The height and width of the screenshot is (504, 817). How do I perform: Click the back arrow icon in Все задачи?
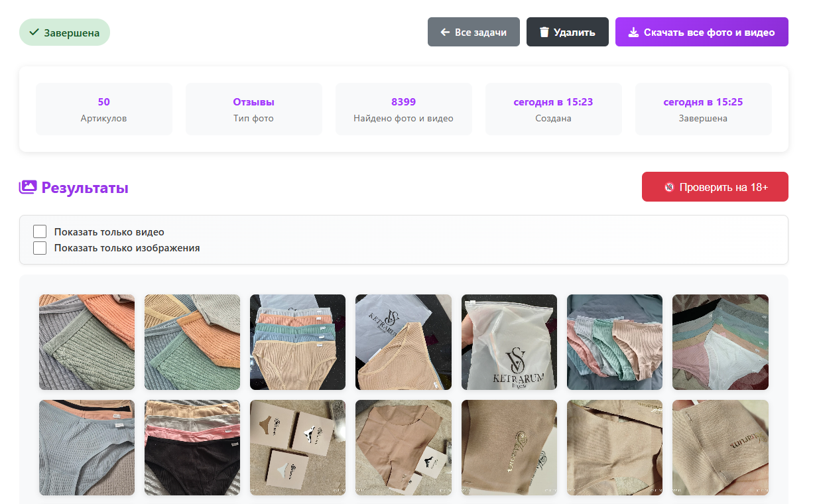click(445, 32)
